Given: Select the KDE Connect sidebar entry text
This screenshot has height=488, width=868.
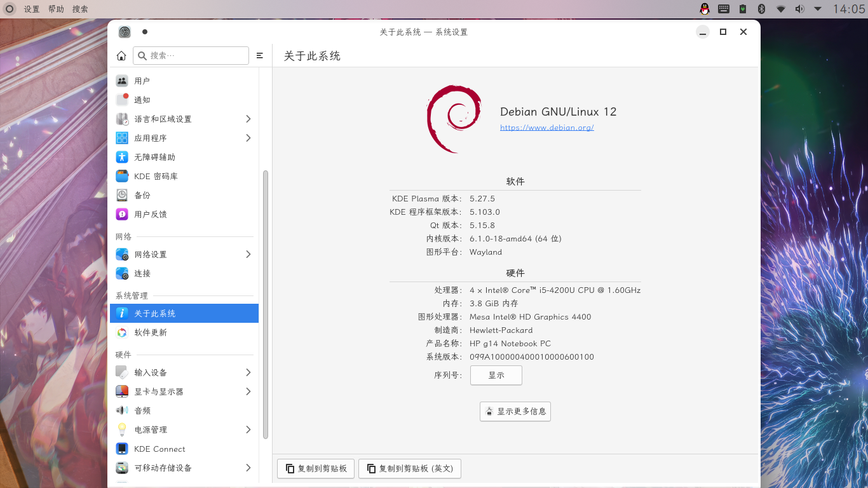Looking at the screenshot, I should pos(159,449).
